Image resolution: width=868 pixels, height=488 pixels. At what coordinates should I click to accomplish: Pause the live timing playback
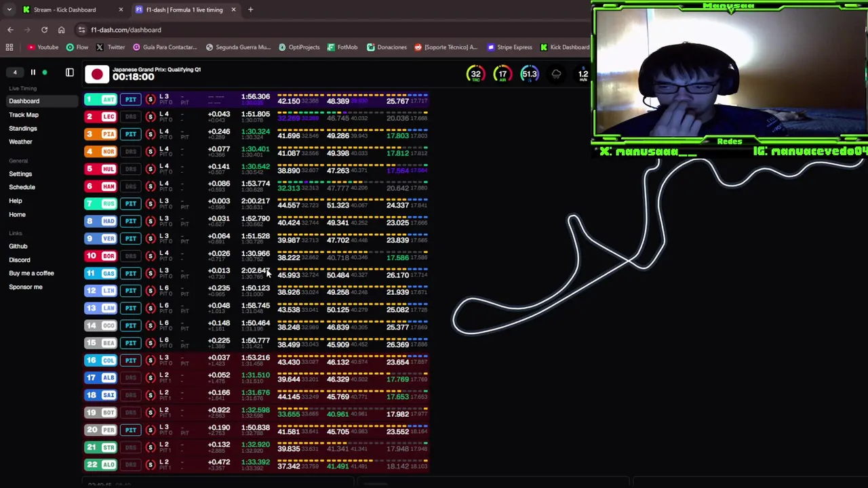coord(33,73)
